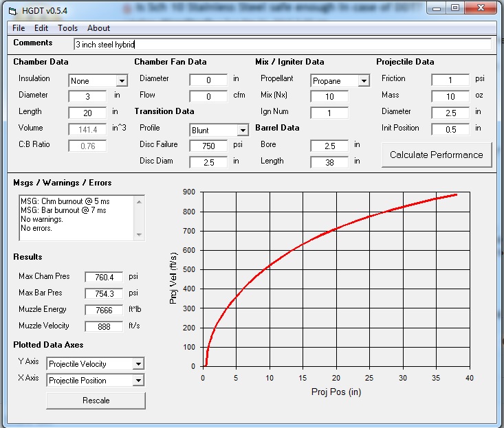Click the chamber Diameter input field
This screenshot has width=504, height=428.
(87, 97)
